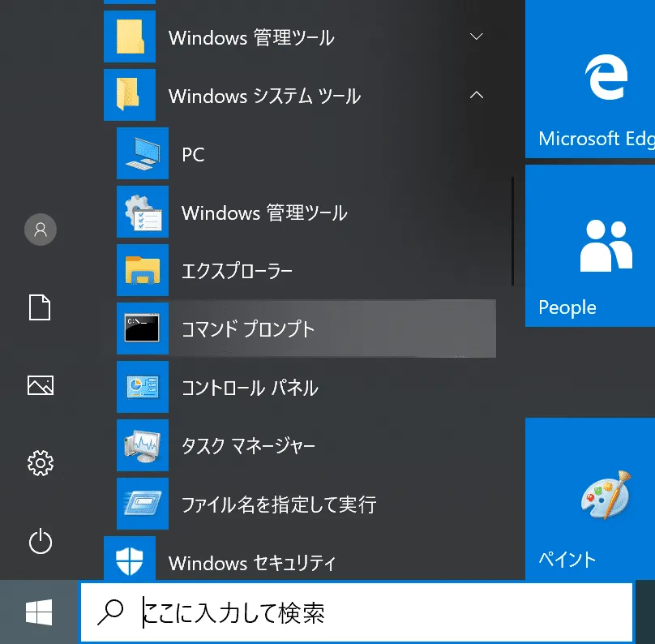This screenshot has height=644, width=655.
Task: Open Settings gear in the sidebar
Action: click(41, 463)
